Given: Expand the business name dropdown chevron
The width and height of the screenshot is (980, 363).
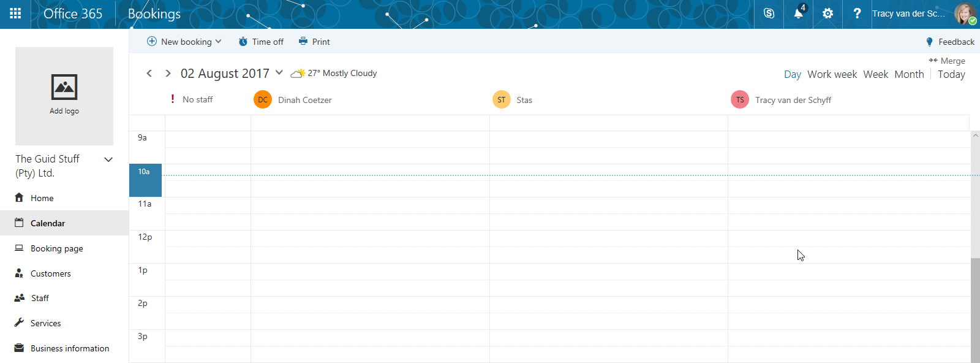Looking at the screenshot, I should (108, 159).
